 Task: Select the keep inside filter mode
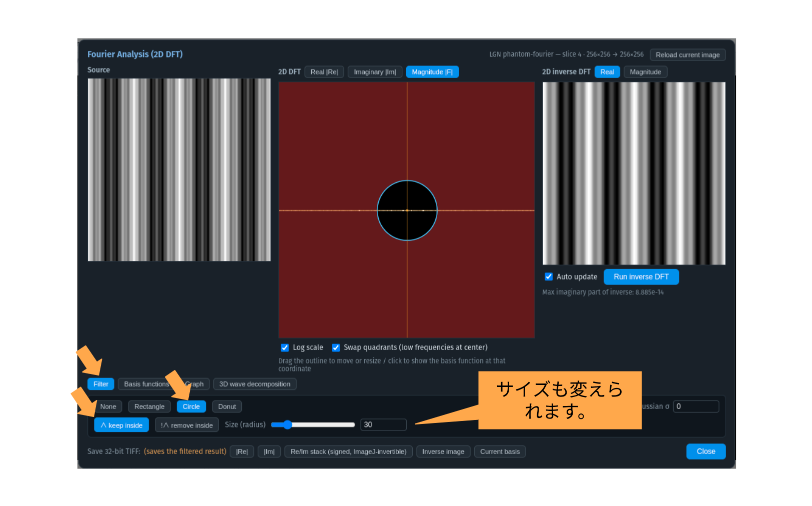tap(121, 425)
